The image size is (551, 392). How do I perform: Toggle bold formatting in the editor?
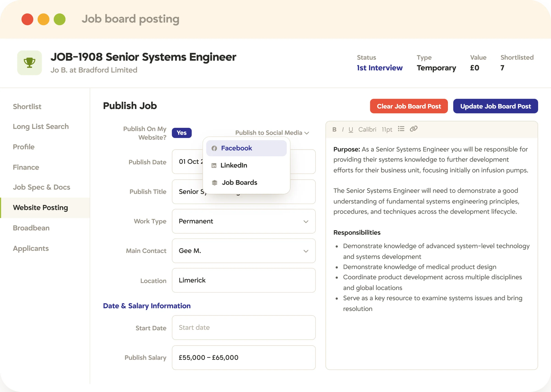coord(334,130)
